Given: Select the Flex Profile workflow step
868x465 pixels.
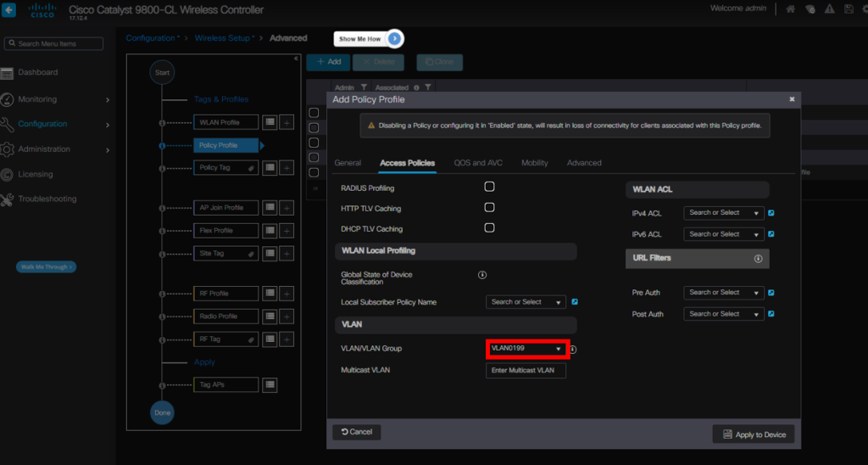Looking at the screenshot, I should pyautogui.click(x=225, y=231).
